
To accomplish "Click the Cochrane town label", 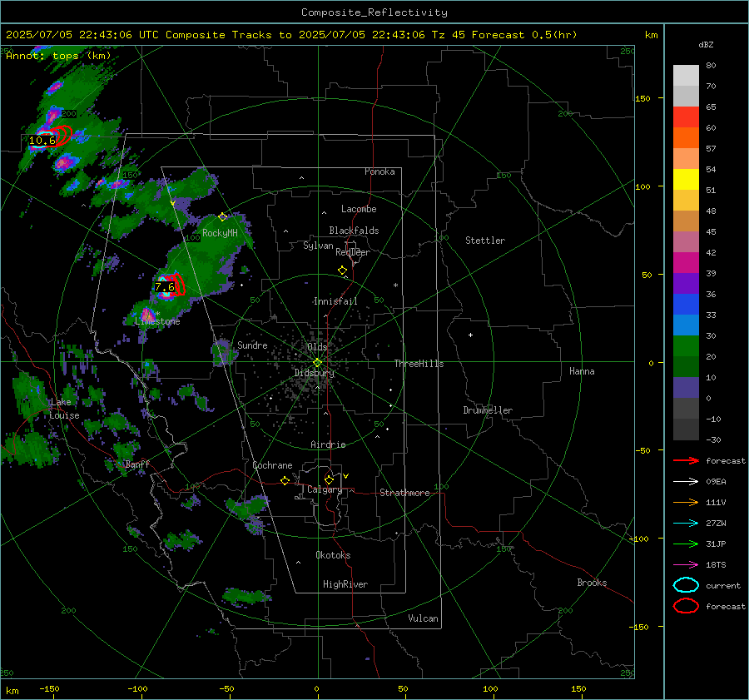I will coord(272,465).
